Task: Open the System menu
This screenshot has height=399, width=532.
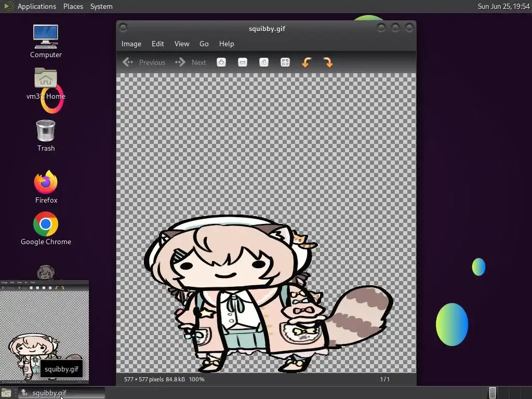Action: (101, 6)
